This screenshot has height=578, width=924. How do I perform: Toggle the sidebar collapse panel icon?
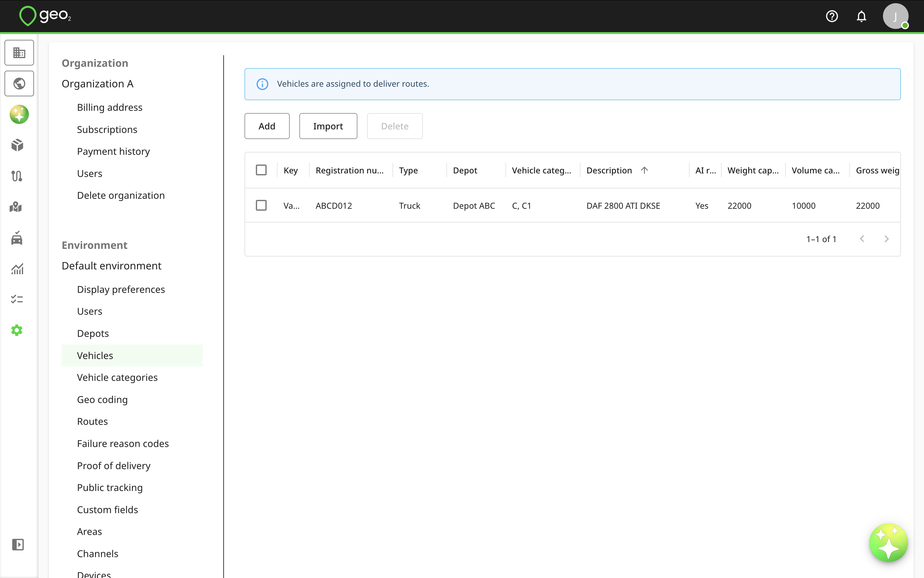[x=18, y=544]
